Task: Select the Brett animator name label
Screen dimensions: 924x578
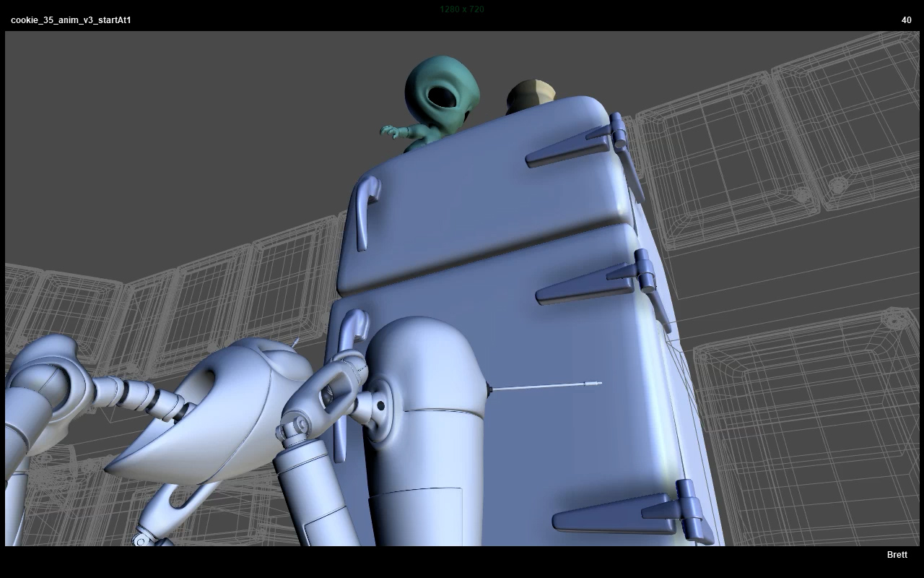Action: (x=897, y=555)
